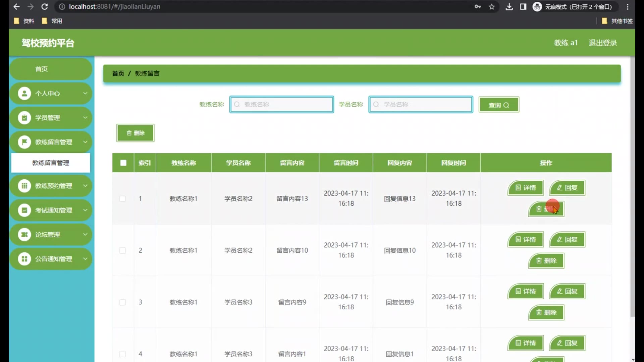This screenshot has width=644, height=362.
Task: Click the 考试通知管理 chart icon
Action: point(24,210)
